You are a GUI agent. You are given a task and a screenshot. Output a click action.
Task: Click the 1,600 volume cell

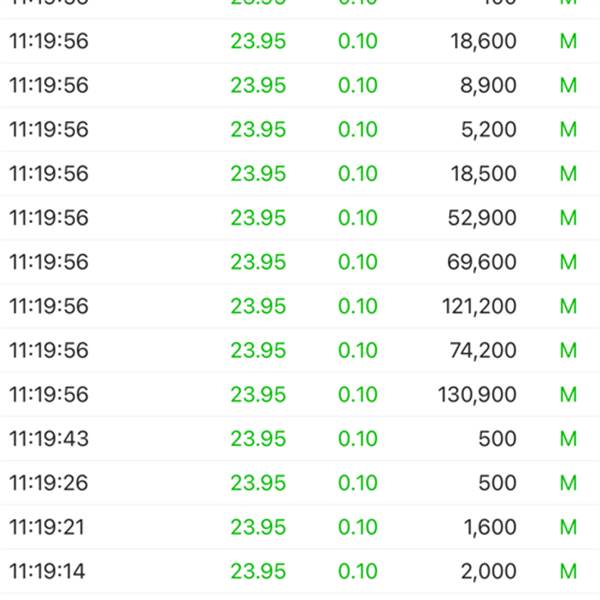[x=490, y=527]
